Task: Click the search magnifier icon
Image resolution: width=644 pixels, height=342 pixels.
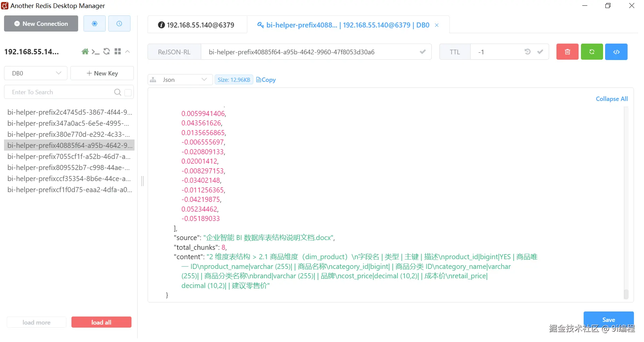Action: pos(118,92)
